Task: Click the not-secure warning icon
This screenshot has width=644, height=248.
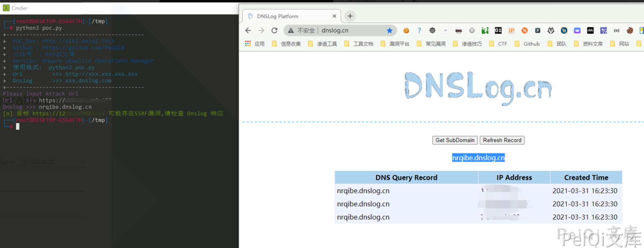Action: point(291,30)
